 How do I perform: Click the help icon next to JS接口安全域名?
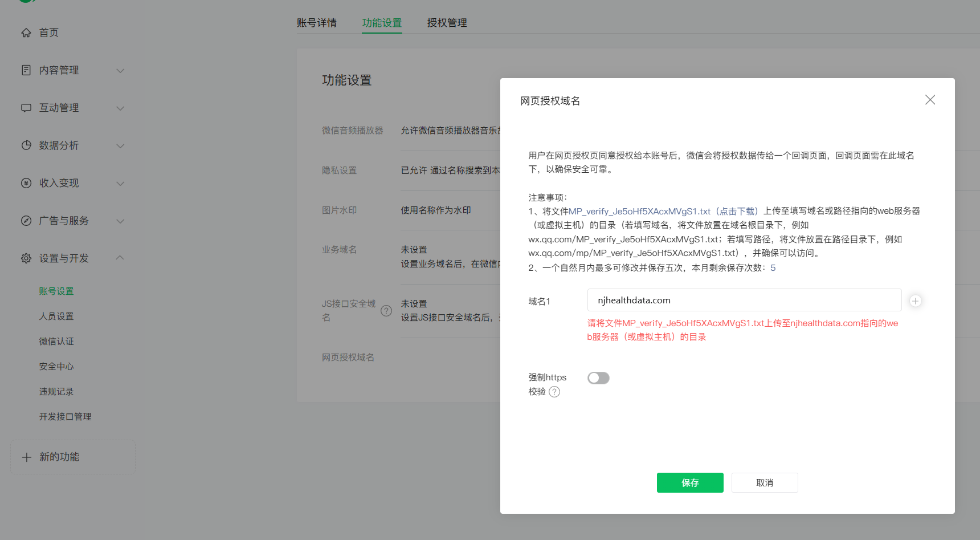[x=386, y=311]
